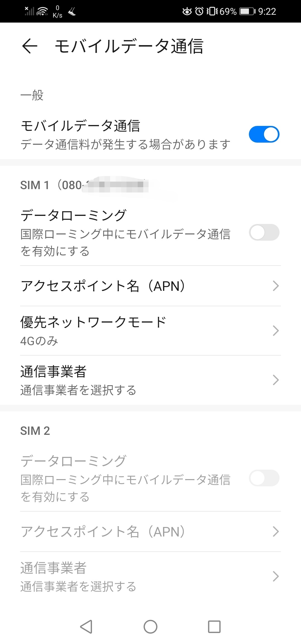Disable the モバイルデータ通信 toggle

264,135
